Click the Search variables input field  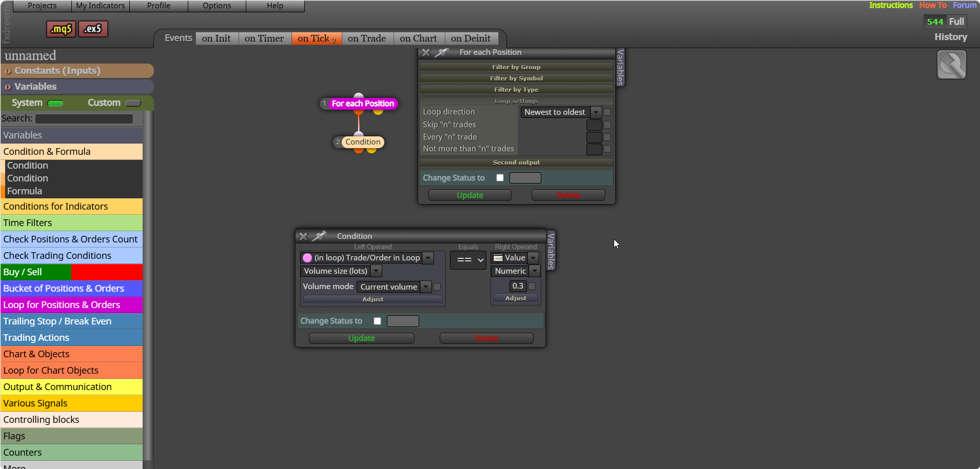click(x=84, y=119)
